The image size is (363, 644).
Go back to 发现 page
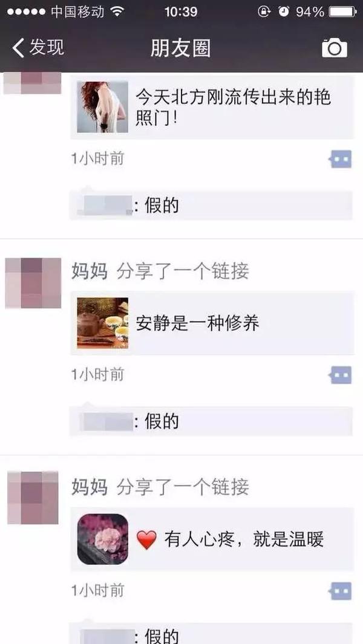38,48
